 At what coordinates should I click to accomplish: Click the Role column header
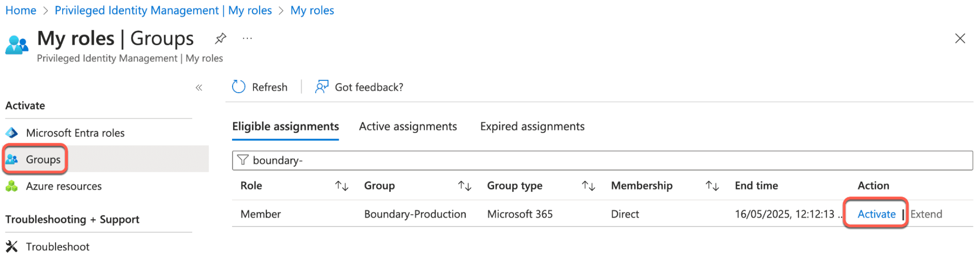coord(251,186)
